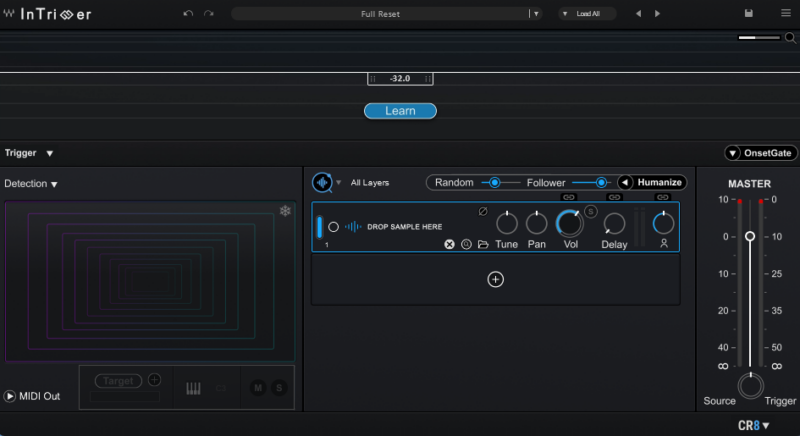Click the snowflake freeze icon
The height and width of the screenshot is (436, 800).
(x=285, y=211)
